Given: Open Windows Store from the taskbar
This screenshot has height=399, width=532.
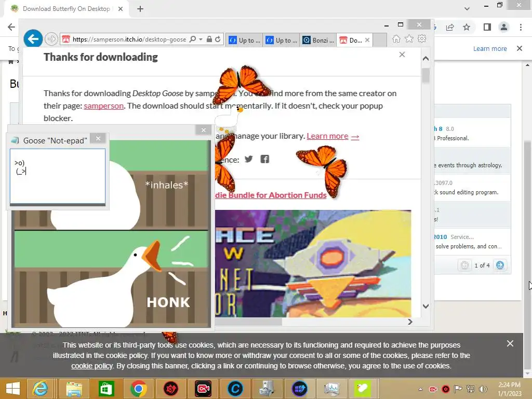Looking at the screenshot, I should click(106, 389).
